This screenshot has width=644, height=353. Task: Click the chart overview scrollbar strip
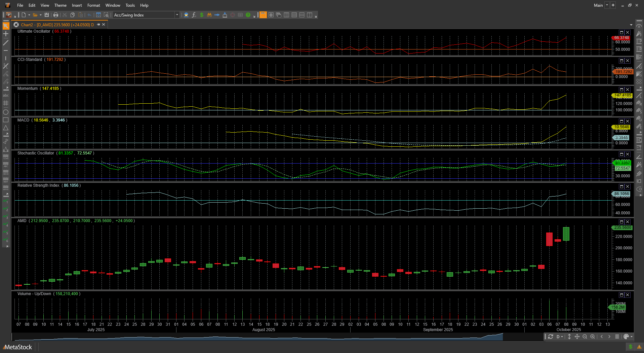tap(269, 337)
